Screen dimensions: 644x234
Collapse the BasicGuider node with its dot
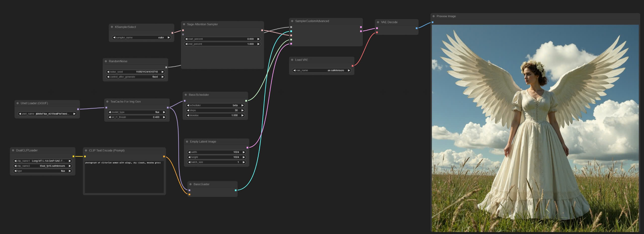pos(190,184)
